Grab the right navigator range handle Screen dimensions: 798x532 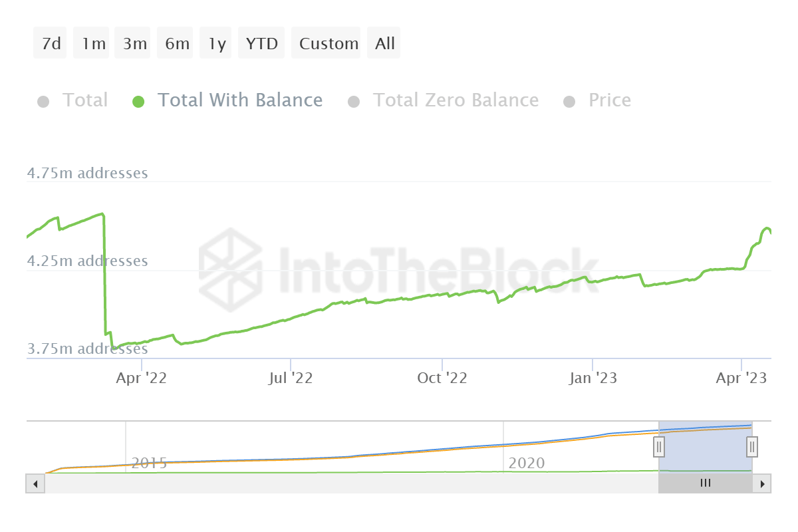coord(752,446)
